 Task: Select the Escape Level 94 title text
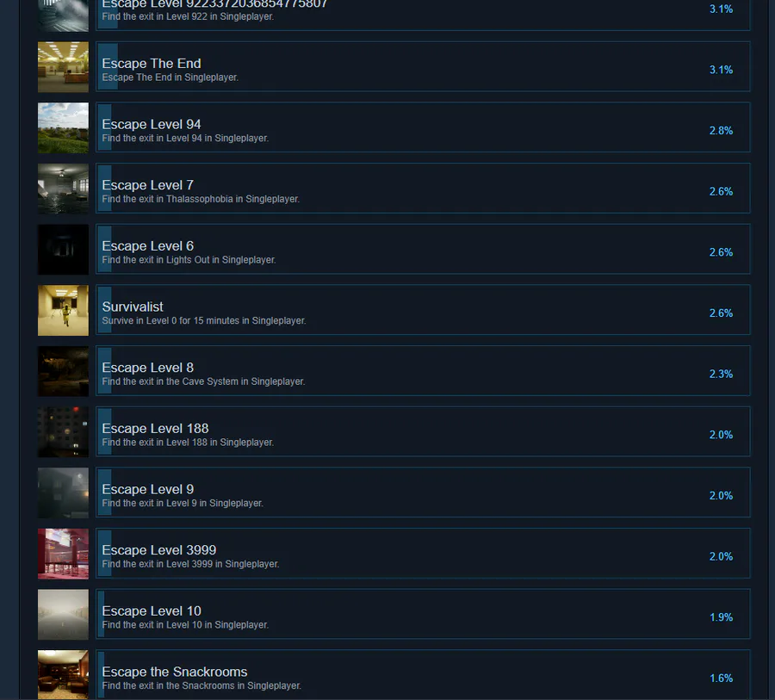[152, 124]
